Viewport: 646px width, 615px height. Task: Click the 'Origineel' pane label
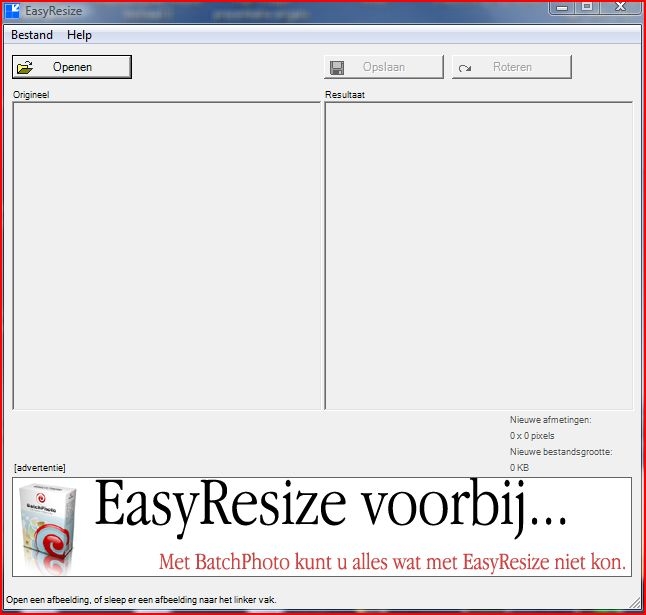tap(31, 95)
